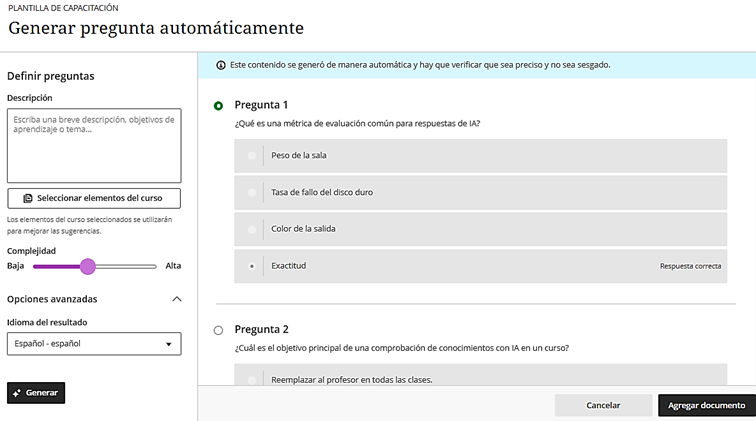
Task: Click the dropdown arrow in the language box
Action: [168, 345]
